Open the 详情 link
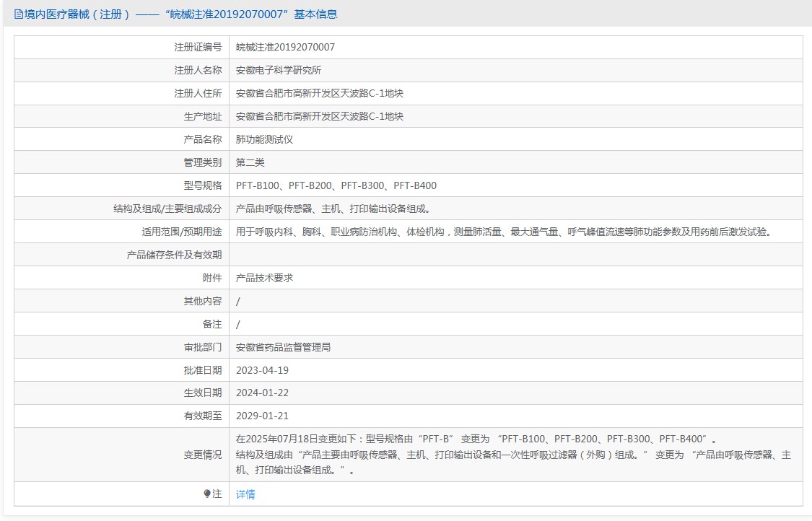Viewport: 812px width, 521px height. click(245, 494)
